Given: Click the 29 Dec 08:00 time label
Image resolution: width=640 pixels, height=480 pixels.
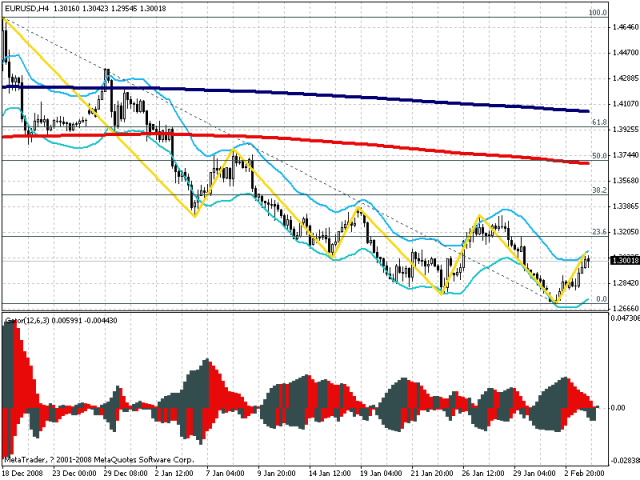Looking at the screenshot, I should (x=126, y=473).
